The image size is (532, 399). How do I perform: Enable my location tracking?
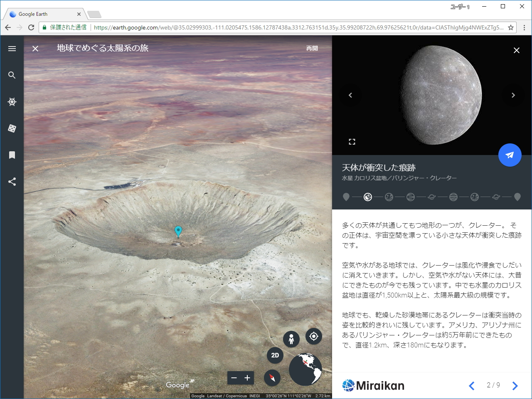[x=314, y=336]
